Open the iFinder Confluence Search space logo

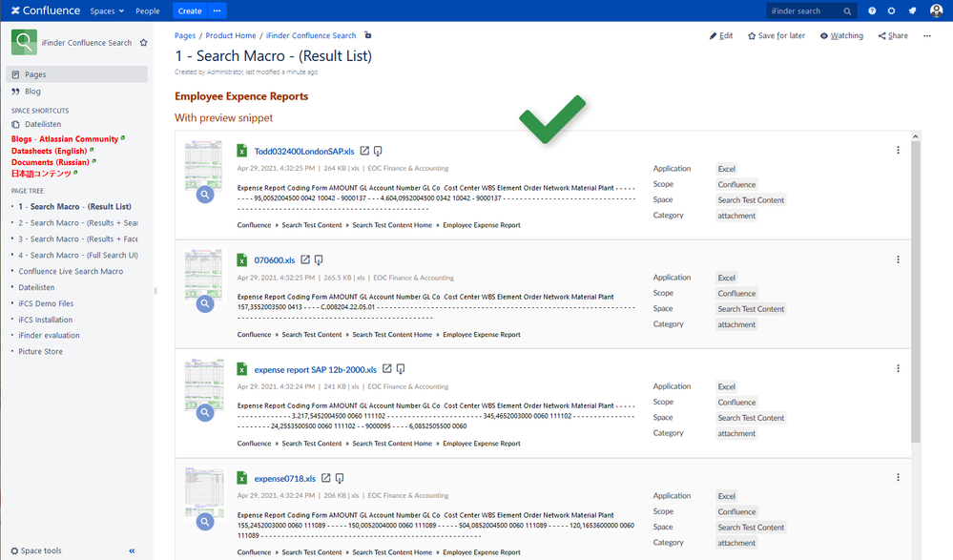pos(24,42)
